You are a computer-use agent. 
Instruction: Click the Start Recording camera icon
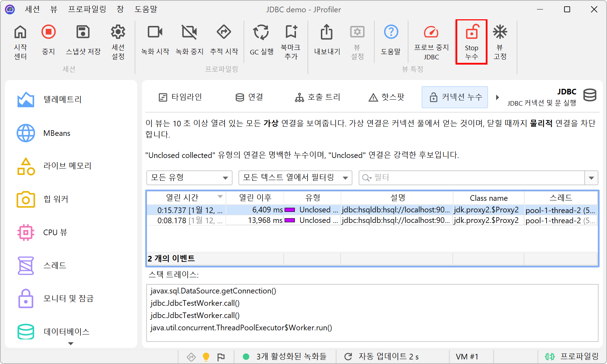pos(155,32)
